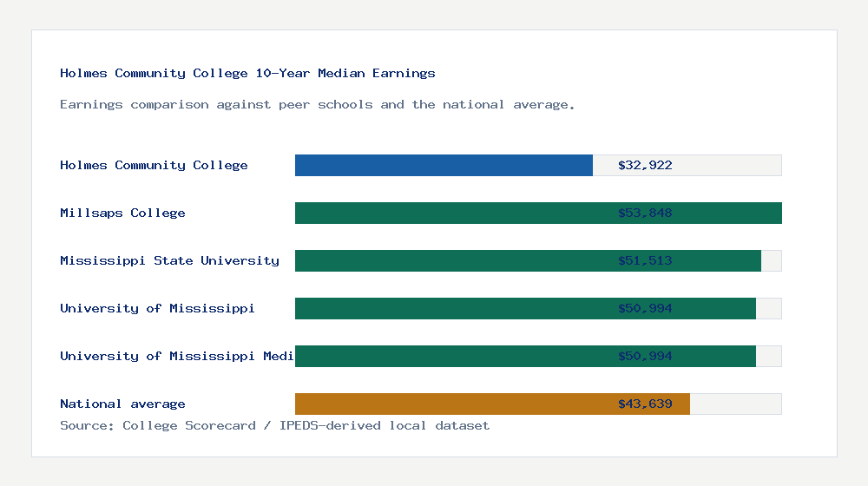Click the blue Holmes Community College bar
868x486 pixels.
click(444, 166)
